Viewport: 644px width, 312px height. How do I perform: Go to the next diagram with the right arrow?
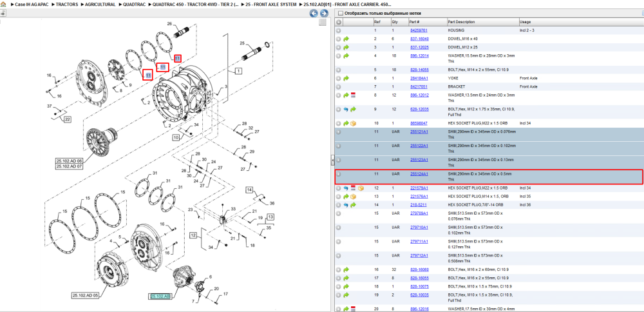[324, 14]
